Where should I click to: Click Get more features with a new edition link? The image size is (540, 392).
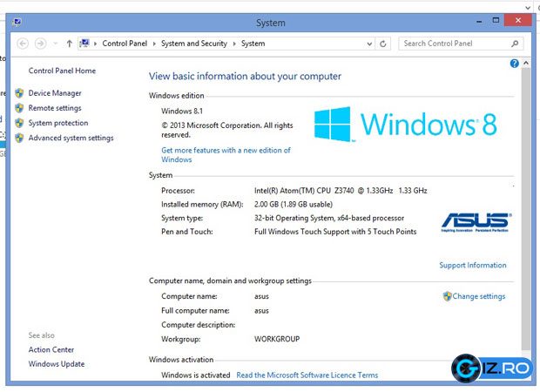226,155
